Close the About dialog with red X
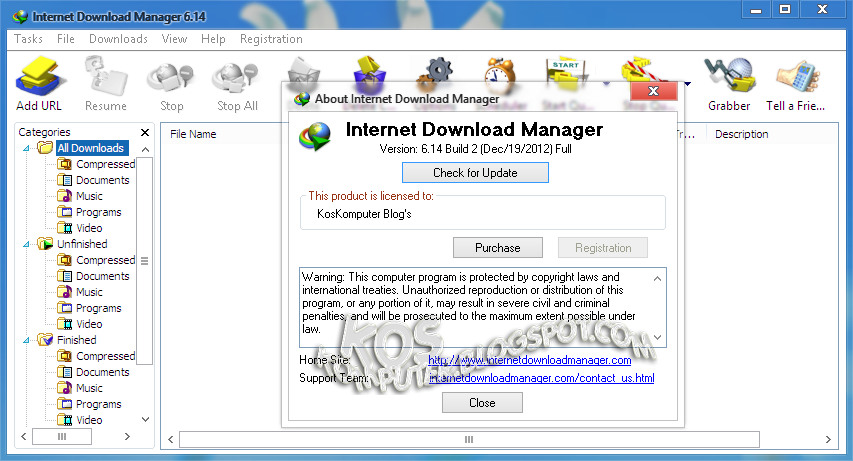Screen dimensions: 853x461 click(653, 91)
